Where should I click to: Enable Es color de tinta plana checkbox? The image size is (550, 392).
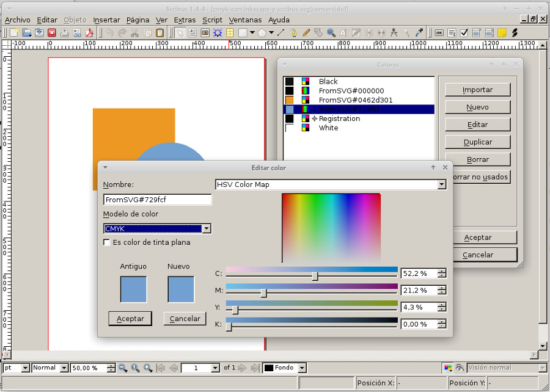pos(106,242)
